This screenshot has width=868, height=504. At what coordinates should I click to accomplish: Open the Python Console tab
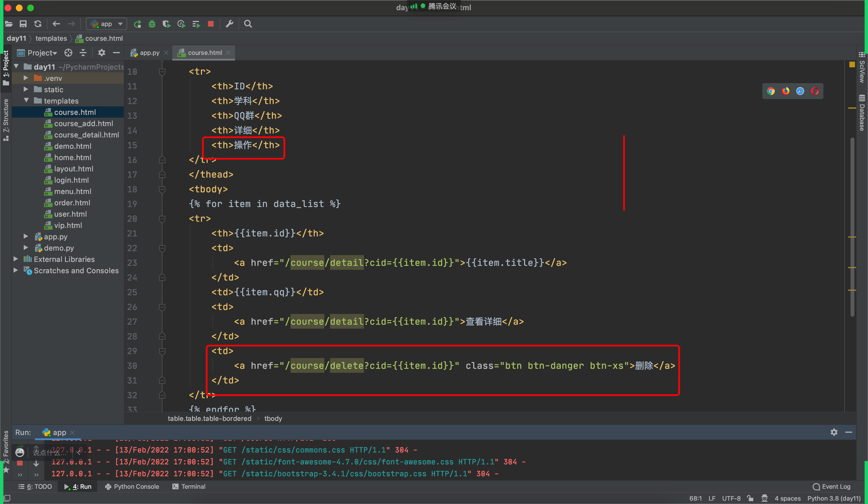pos(132,486)
